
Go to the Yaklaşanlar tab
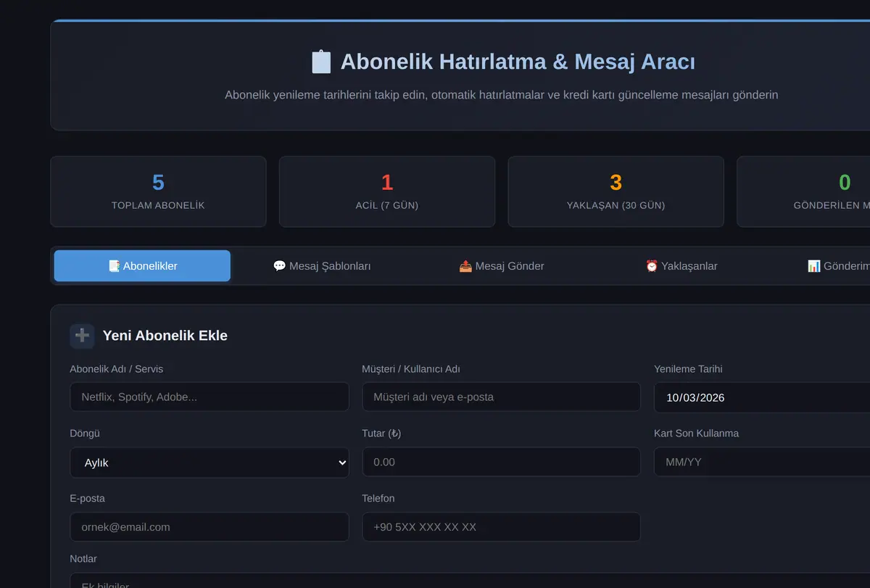pos(681,266)
